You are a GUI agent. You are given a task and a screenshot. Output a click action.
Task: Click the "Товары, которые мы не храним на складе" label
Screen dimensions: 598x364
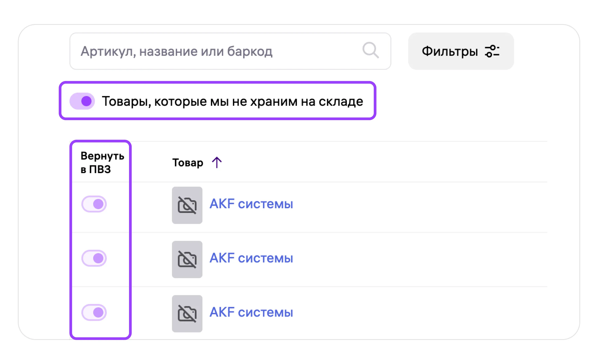(x=232, y=101)
